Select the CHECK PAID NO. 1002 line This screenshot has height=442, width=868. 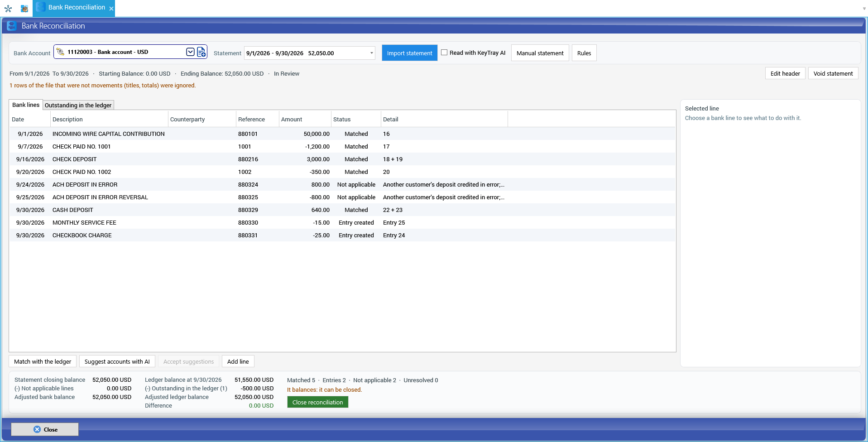[x=342, y=172]
